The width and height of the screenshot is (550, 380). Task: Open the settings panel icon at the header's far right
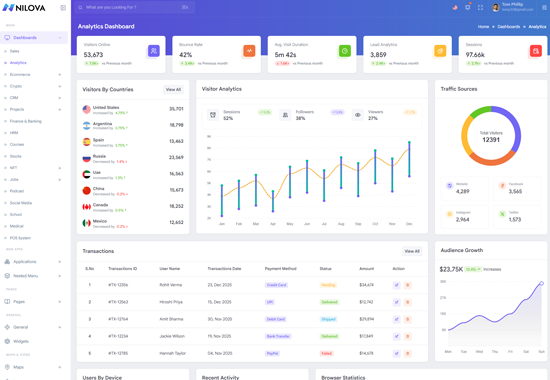pyautogui.click(x=544, y=7)
